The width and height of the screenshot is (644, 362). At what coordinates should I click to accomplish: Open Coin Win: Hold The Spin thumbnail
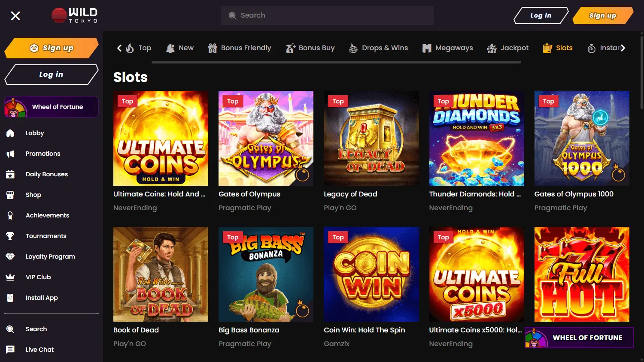click(x=371, y=274)
